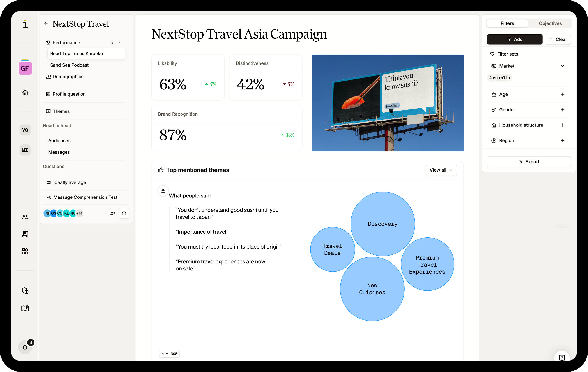Click the back arrow beside NextStop Travel
This screenshot has height=372, width=588.
click(46, 23)
